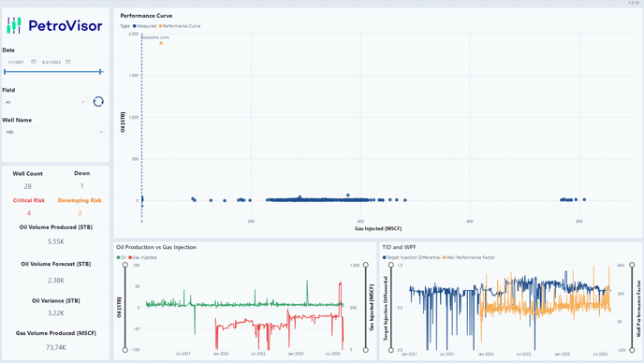Open the end date calendar picker icon
The image size is (644, 363).
pyautogui.click(x=67, y=62)
